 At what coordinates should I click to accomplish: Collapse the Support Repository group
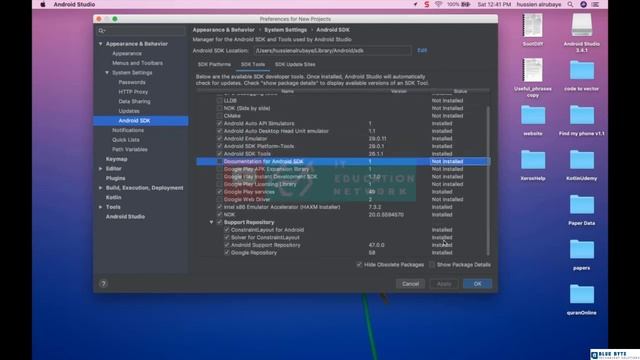211,222
